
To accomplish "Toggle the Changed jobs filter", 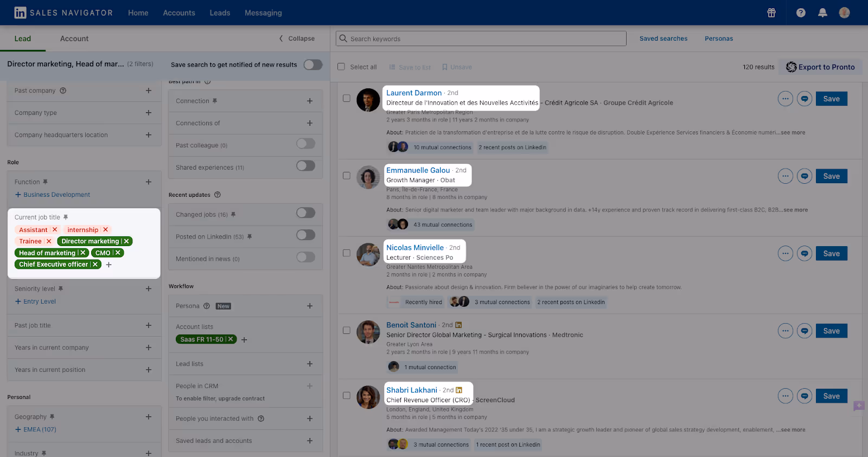I will click(305, 213).
